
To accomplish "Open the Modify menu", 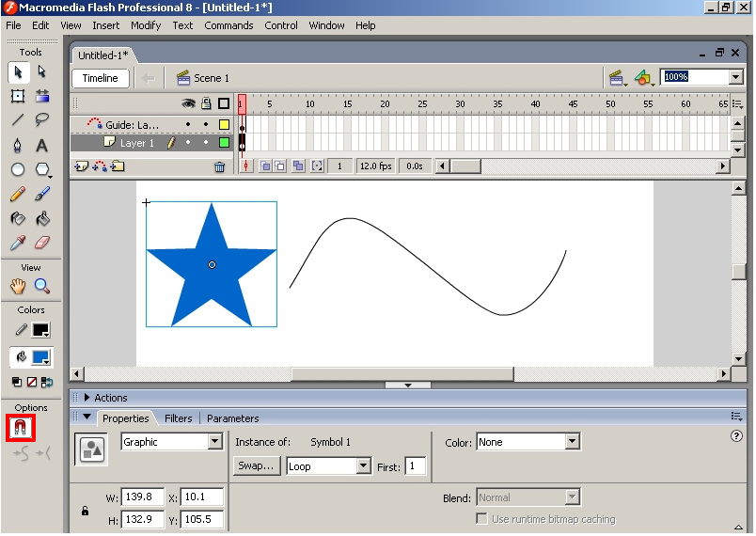I will 146,25.
